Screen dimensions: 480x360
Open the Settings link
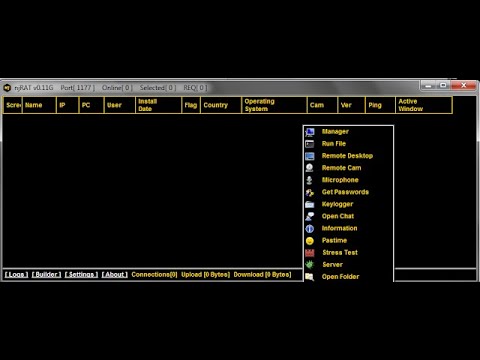[x=81, y=274]
